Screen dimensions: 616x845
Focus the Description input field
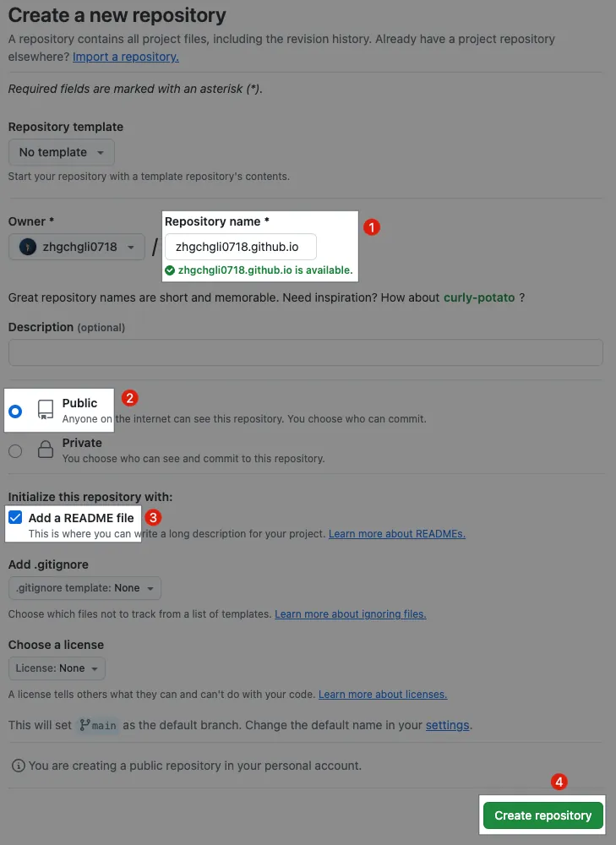(x=305, y=352)
